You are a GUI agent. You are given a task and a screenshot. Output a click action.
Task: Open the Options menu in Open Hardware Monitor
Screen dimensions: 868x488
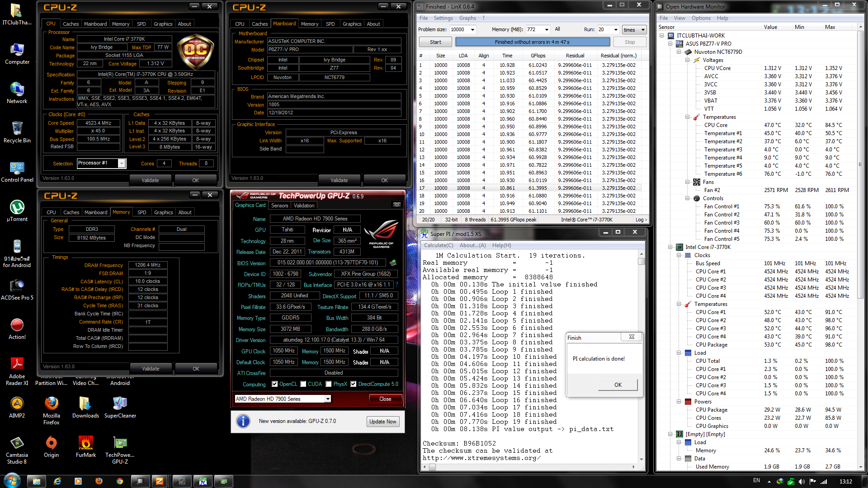701,18
